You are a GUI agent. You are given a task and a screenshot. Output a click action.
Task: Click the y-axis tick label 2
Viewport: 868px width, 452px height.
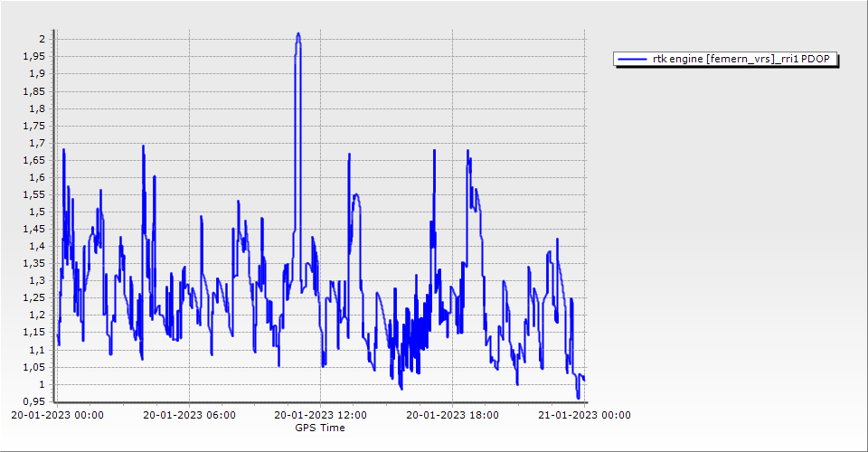pos(41,39)
